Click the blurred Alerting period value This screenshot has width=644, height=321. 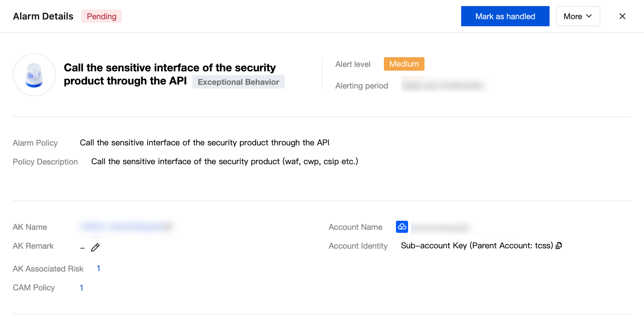coord(442,85)
